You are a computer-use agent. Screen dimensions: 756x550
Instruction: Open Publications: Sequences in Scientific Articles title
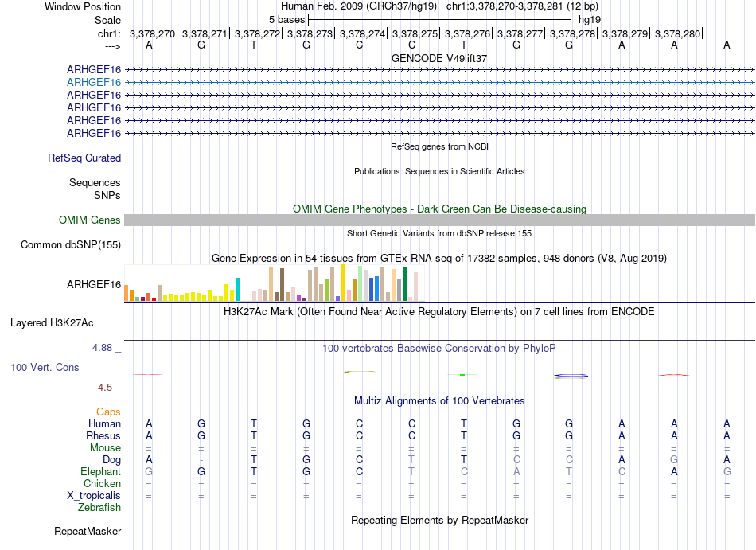439,171
